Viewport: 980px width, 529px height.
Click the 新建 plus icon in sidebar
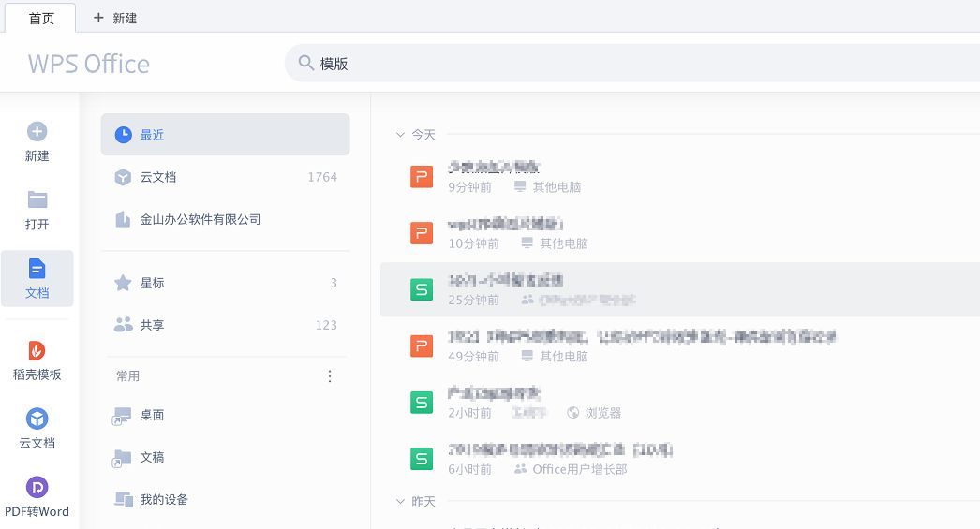tap(37, 131)
